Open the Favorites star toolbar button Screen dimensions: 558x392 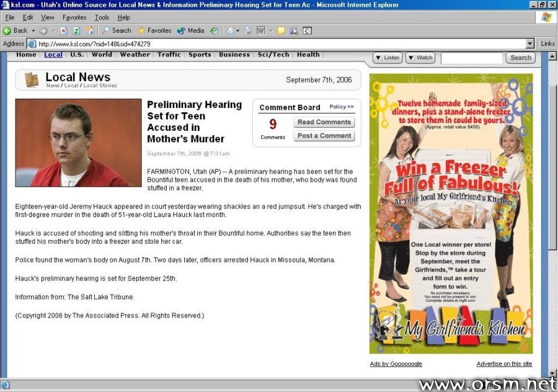click(154, 30)
